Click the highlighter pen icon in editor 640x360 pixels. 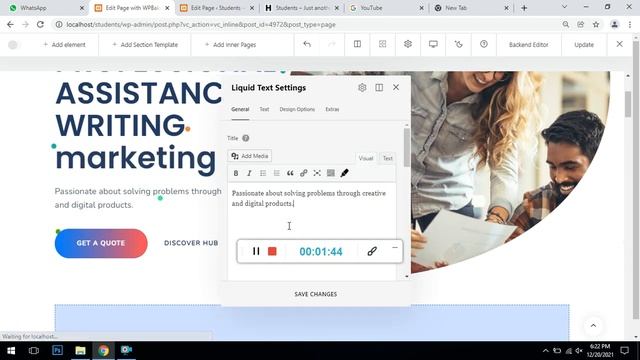pos(344,173)
